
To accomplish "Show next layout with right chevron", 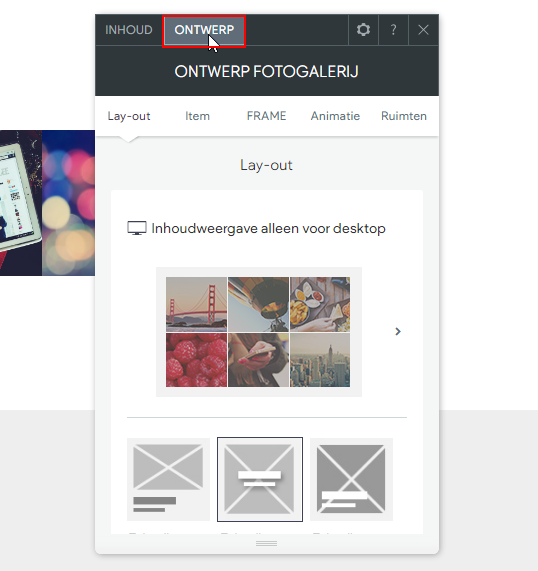I will 398,331.
